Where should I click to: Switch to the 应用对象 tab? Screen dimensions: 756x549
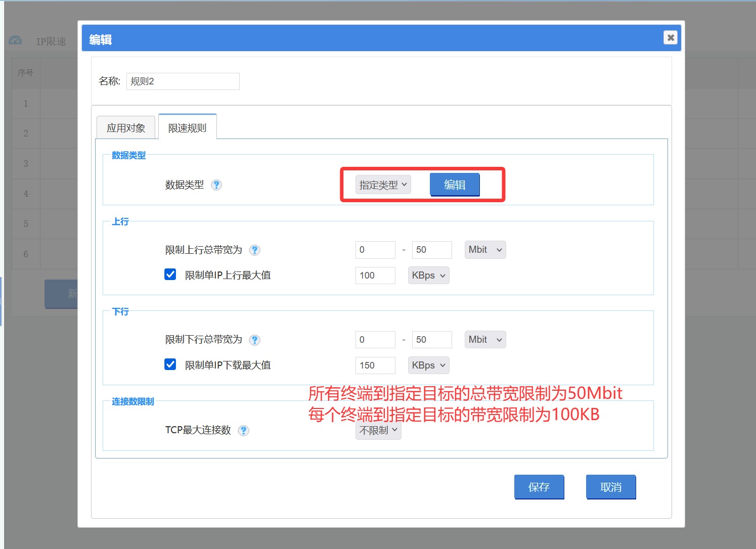pyautogui.click(x=126, y=128)
